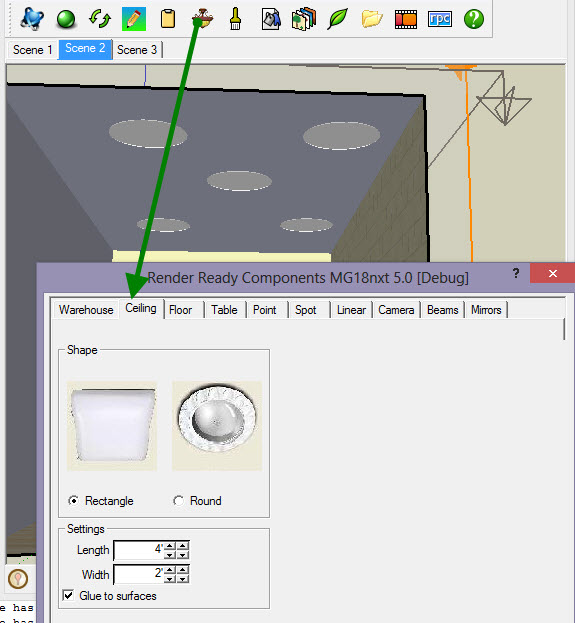Toggle Glue to surfaces checkbox
This screenshot has height=623, width=575.
point(68,595)
